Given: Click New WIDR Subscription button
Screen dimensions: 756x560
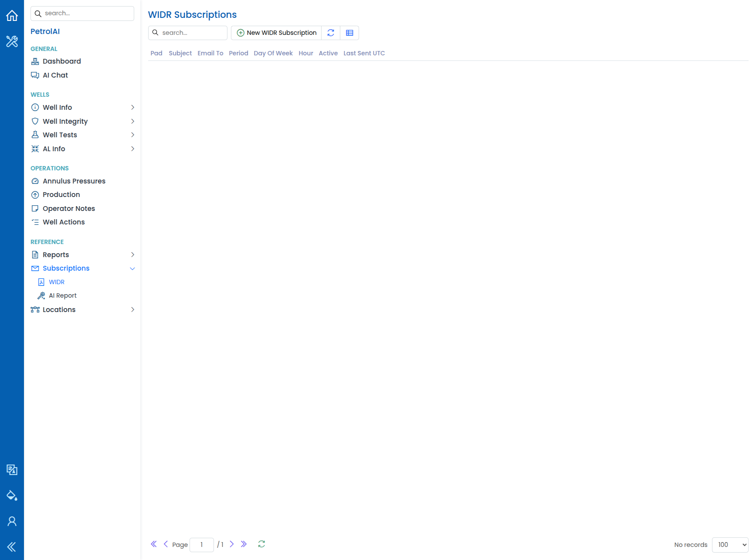Looking at the screenshot, I should [276, 33].
